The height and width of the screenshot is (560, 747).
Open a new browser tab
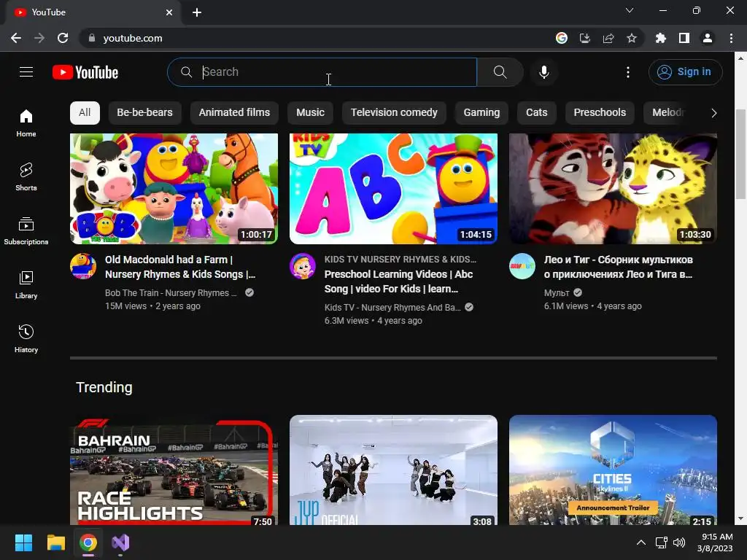(197, 12)
